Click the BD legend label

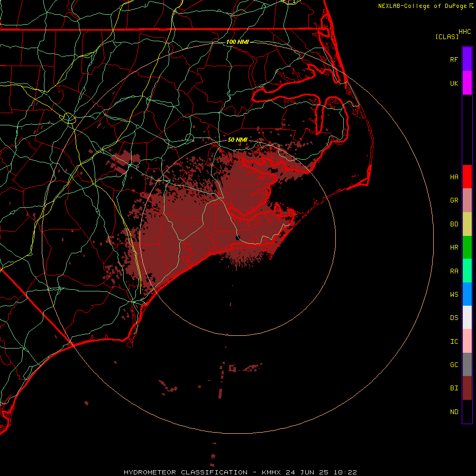point(454,224)
